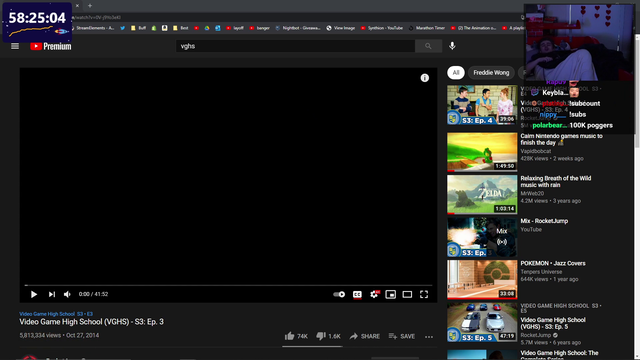Open the player settings gear

pos(374,294)
